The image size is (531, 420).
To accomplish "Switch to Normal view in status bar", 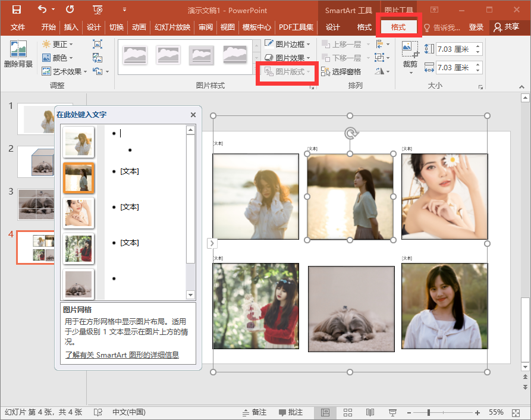I will tap(325, 412).
